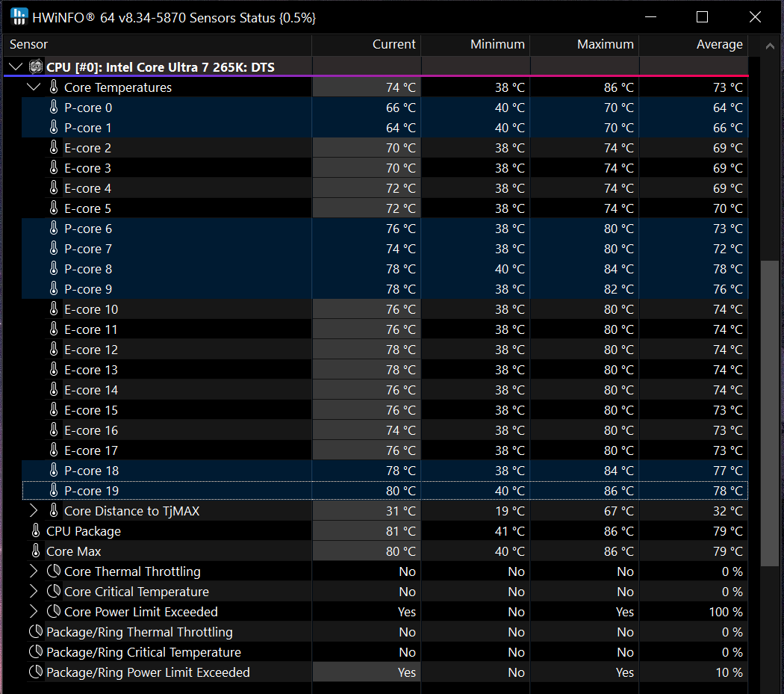The image size is (784, 694).
Task: Click thermometer icon of E-core 10
Action: tap(54, 309)
